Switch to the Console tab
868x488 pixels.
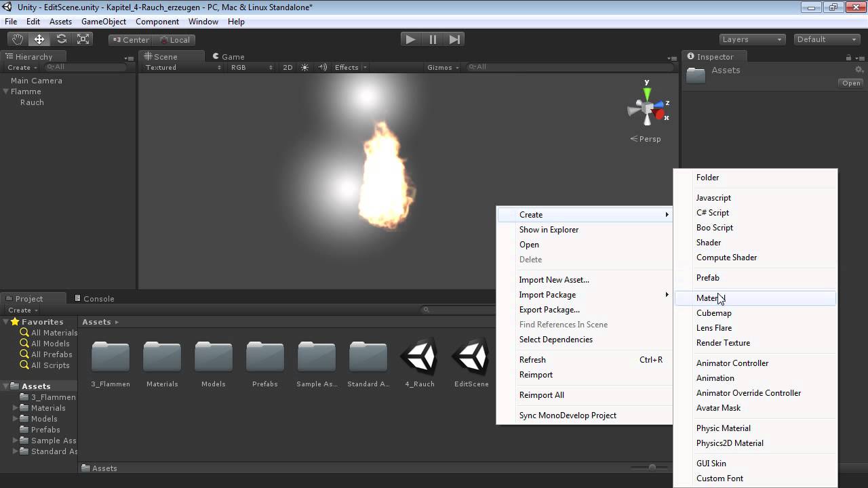click(x=94, y=298)
